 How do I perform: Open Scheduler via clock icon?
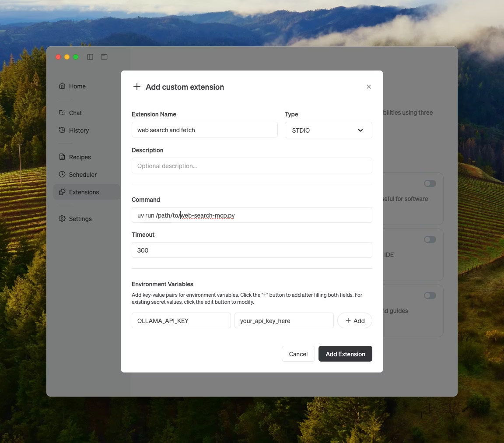[62, 175]
